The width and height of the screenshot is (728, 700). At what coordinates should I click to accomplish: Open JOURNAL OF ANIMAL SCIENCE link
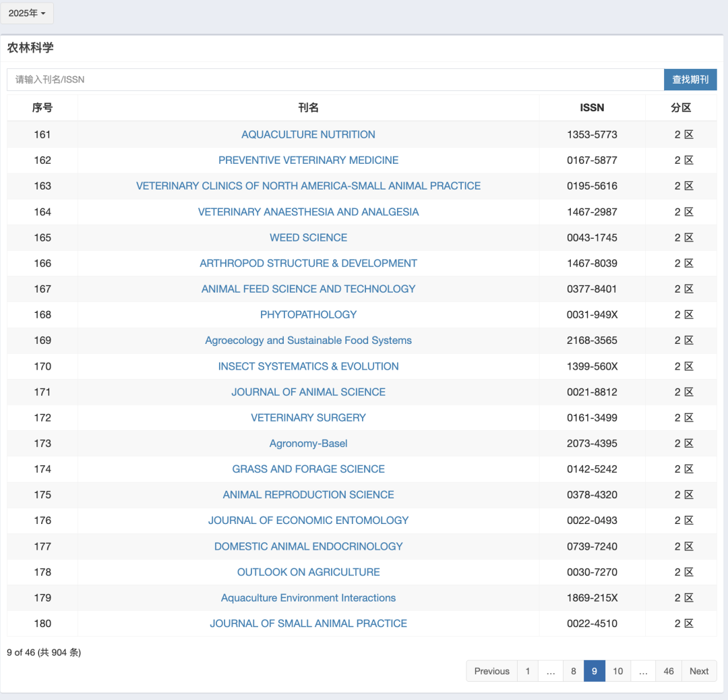click(x=308, y=392)
